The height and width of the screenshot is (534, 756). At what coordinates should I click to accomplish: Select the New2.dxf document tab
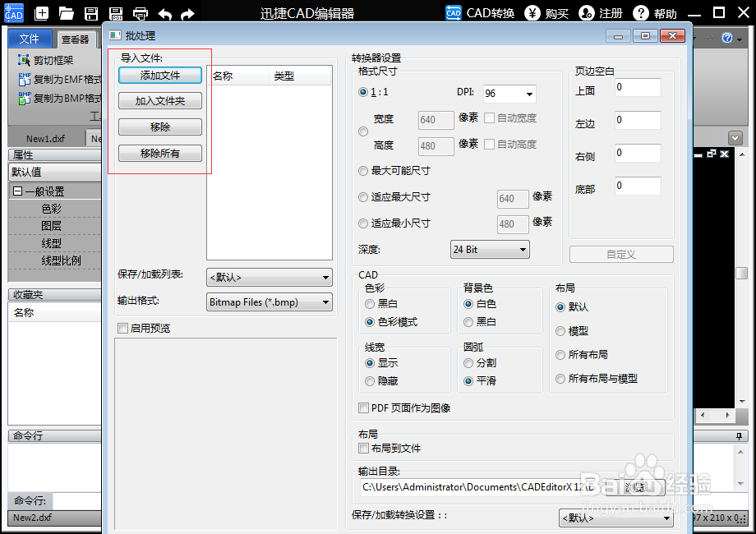(31, 518)
